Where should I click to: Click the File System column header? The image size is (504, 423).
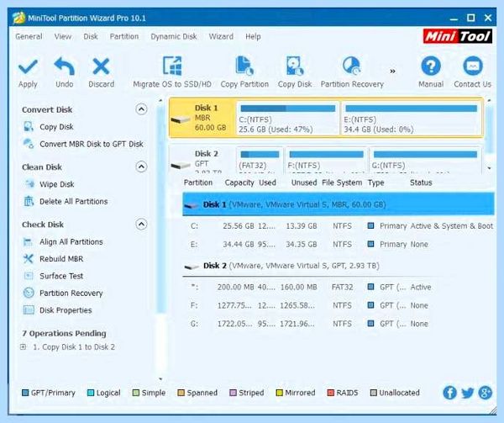tap(342, 182)
